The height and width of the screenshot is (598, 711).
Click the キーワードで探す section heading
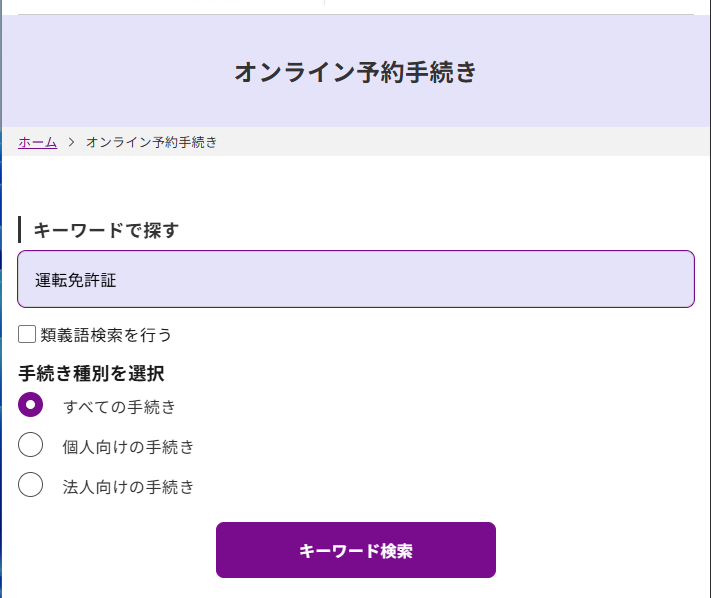coord(106,230)
